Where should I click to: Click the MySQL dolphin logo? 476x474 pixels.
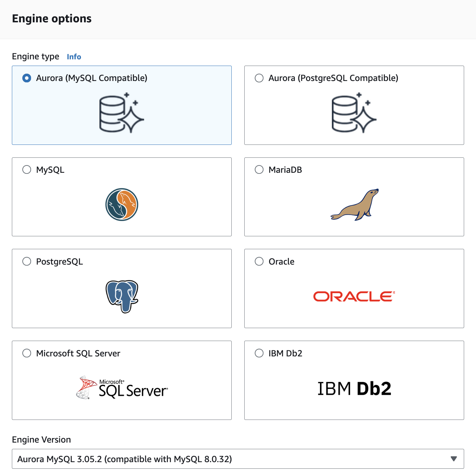pos(122,205)
